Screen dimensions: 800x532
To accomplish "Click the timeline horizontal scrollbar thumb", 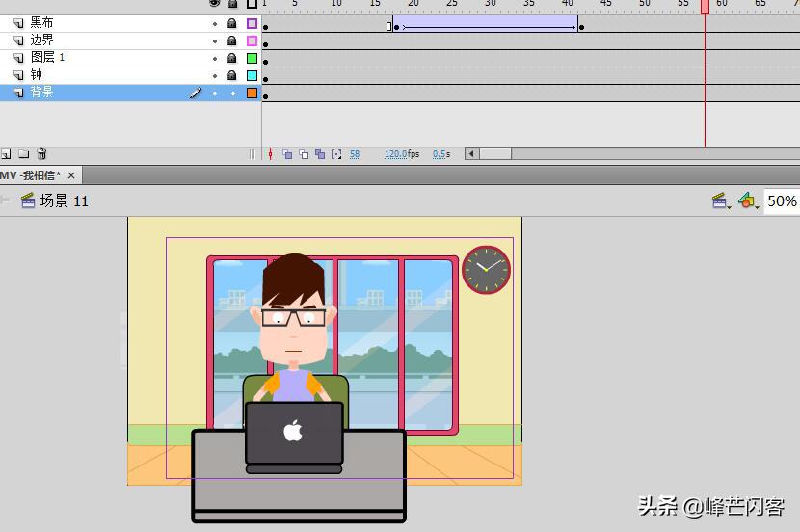I will click(495, 154).
